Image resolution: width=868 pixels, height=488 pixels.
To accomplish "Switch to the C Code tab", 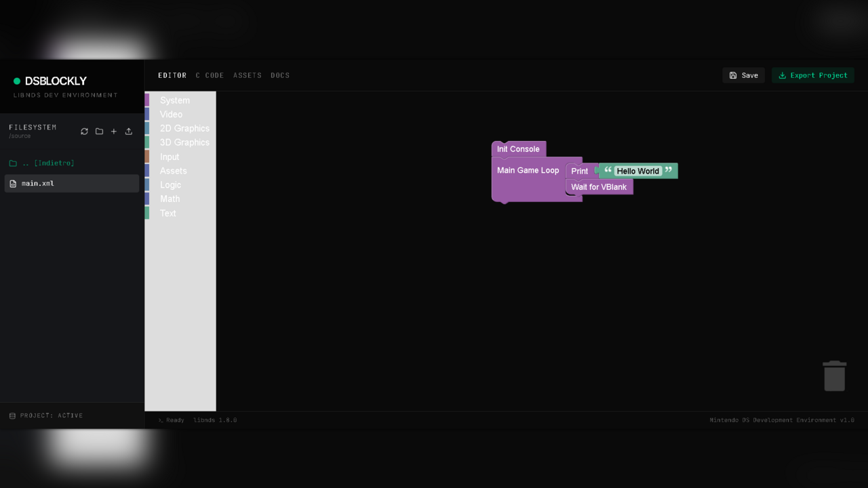I will pyautogui.click(x=210, y=75).
